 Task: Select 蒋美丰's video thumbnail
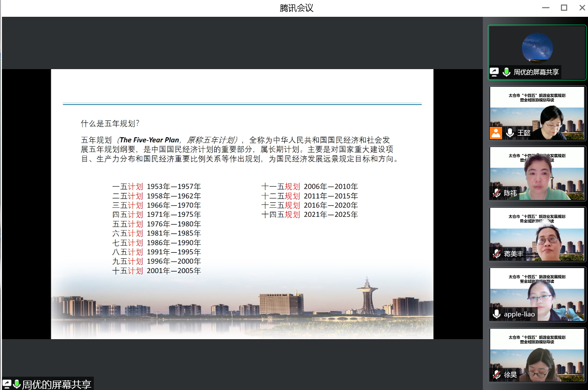(537, 234)
